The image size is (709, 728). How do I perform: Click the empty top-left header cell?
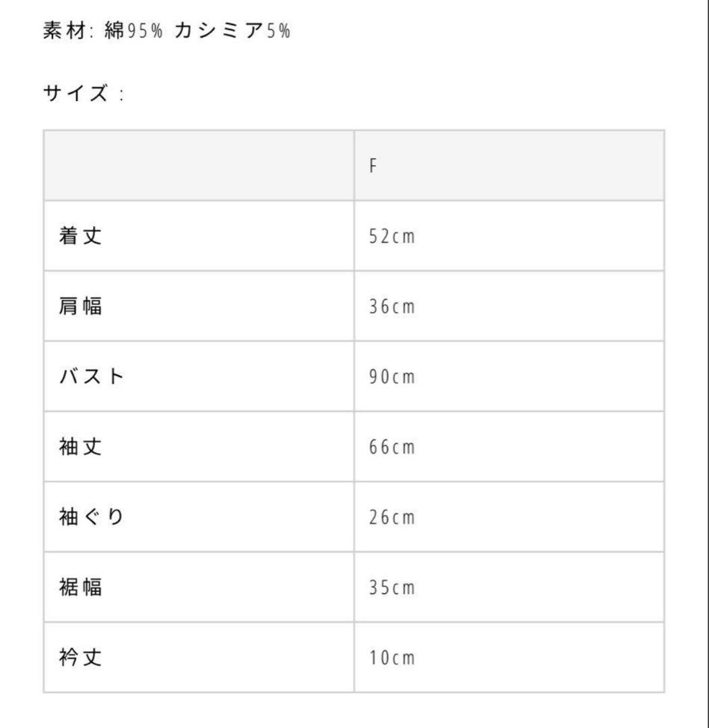coord(199,166)
